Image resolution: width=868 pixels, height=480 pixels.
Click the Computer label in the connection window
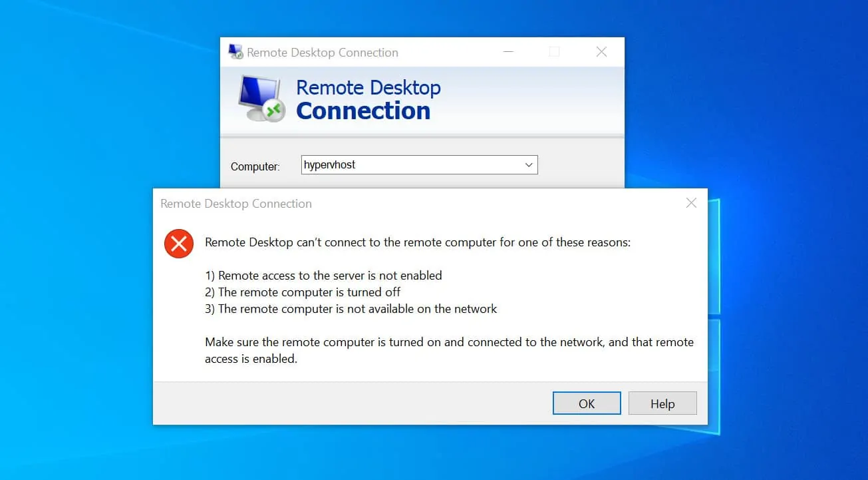pos(255,166)
